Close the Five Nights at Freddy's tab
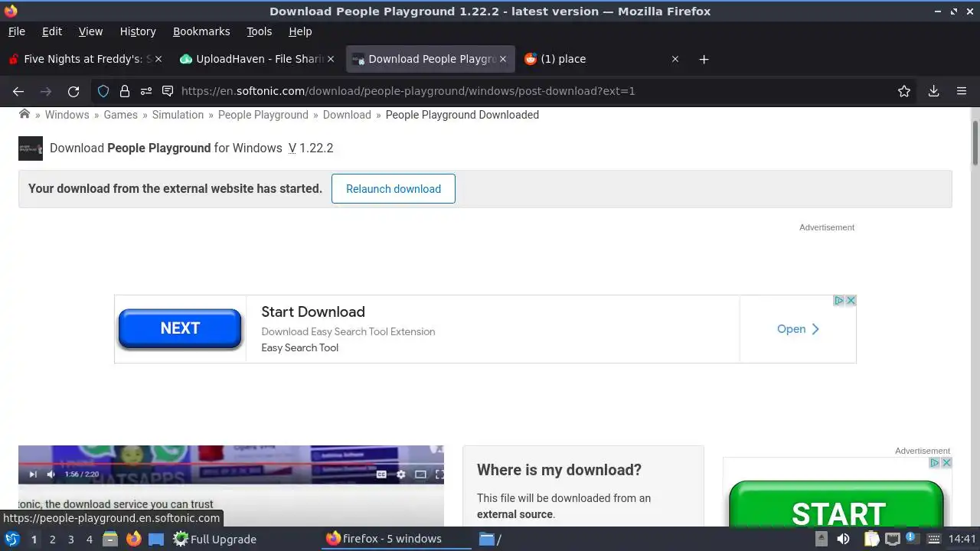Screen dimensions: 980x551 (x=158, y=59)
